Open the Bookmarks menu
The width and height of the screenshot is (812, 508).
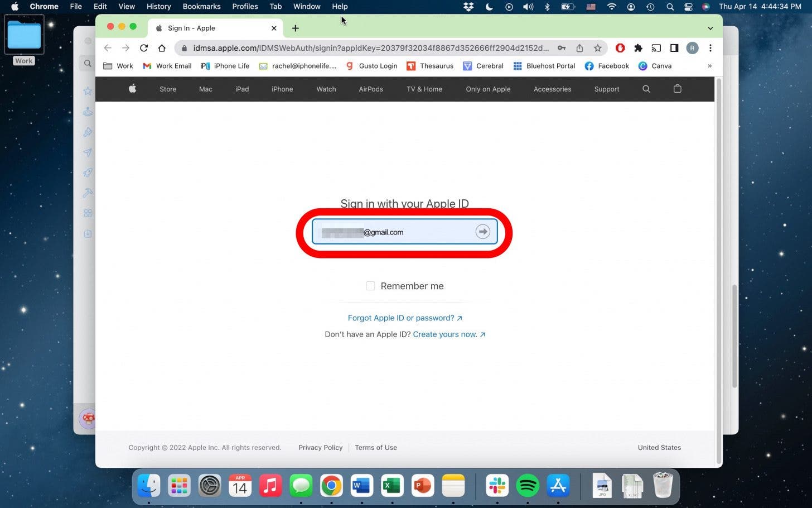[202, 7]
